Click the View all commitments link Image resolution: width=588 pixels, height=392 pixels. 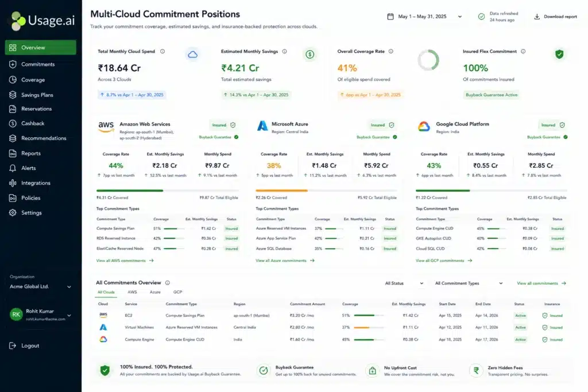[541, 284]
